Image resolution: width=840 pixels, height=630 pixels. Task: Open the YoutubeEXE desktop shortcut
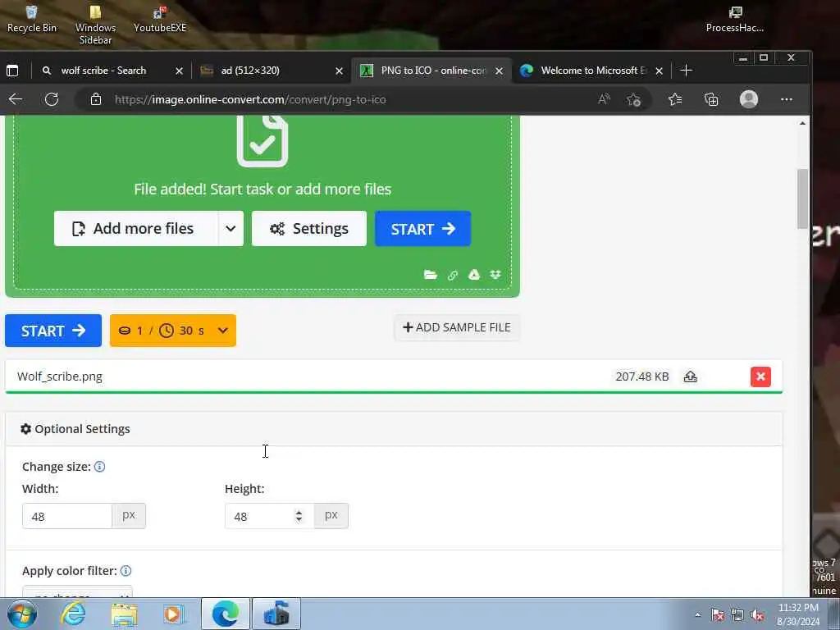[x=160, y=20]
